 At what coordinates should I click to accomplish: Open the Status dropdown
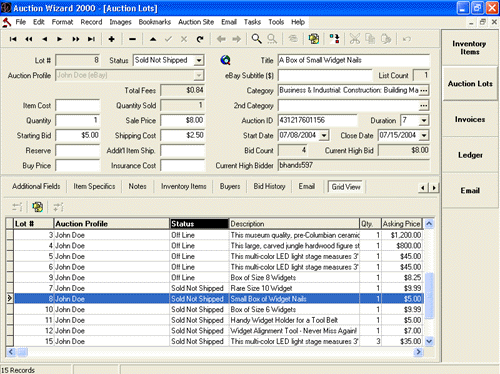pos(199,60)
